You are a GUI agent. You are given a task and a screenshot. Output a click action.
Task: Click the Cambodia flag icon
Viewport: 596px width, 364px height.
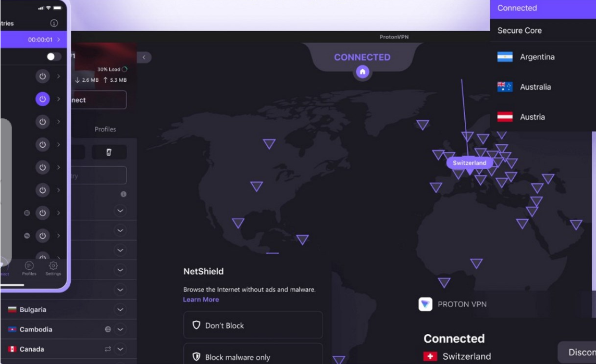pos(12,330)
